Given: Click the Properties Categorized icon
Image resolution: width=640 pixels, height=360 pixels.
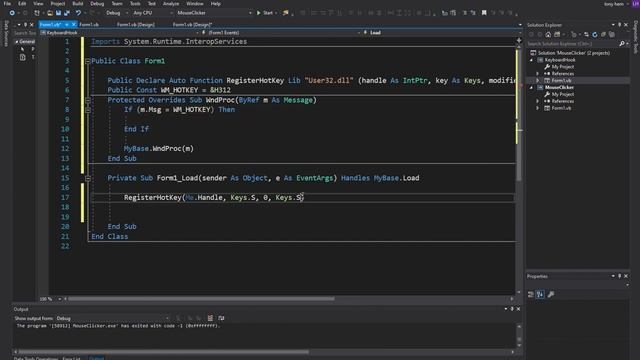Looking at the screenshot, I should click(x=531, y=294).
